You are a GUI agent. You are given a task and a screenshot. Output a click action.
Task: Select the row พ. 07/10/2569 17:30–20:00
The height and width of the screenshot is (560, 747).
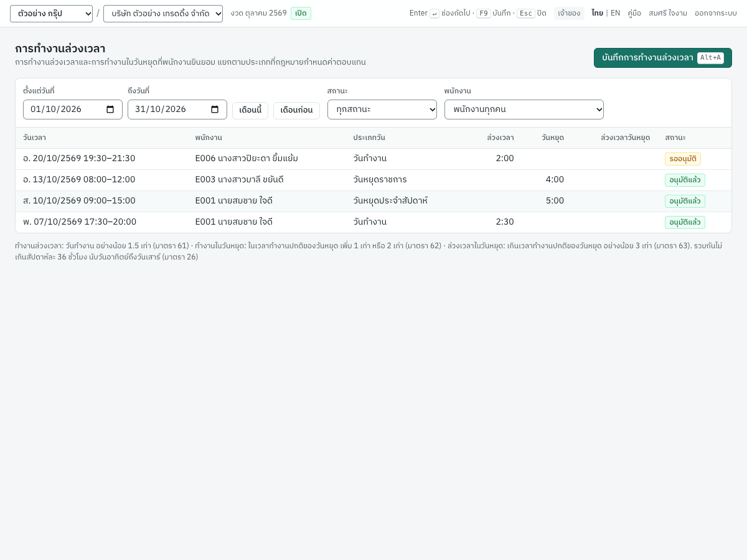click(x=374, y=222)
